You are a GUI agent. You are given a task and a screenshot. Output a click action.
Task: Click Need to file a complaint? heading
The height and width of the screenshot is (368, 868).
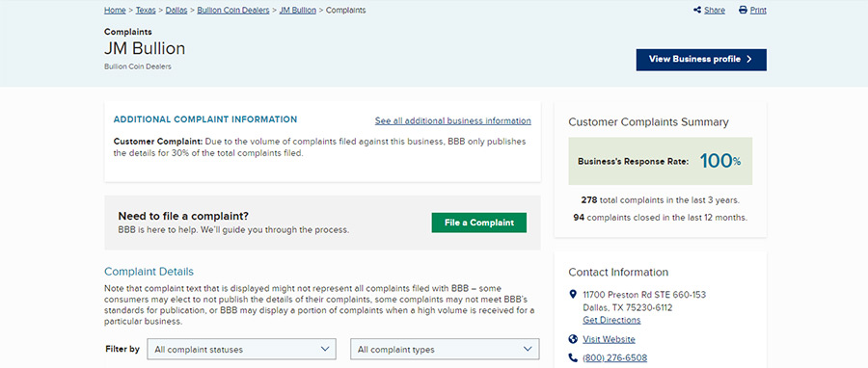click(183, 216)
